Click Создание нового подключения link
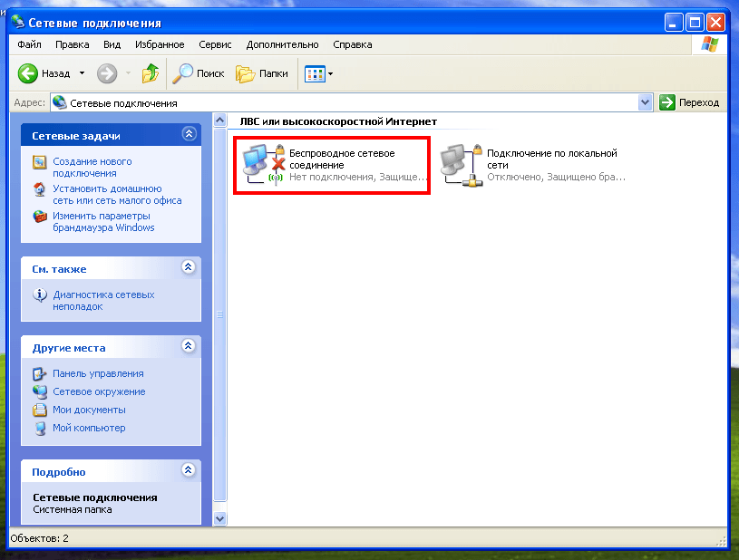The height and width of the screenshot is (560, 739). click(92, 168)
